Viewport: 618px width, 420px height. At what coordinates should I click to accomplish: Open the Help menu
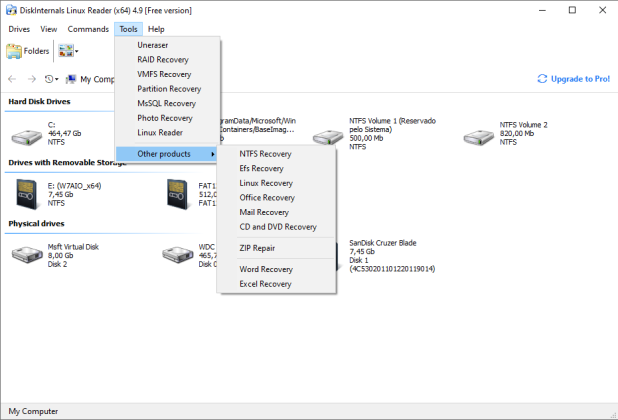[x=156, y=29]
